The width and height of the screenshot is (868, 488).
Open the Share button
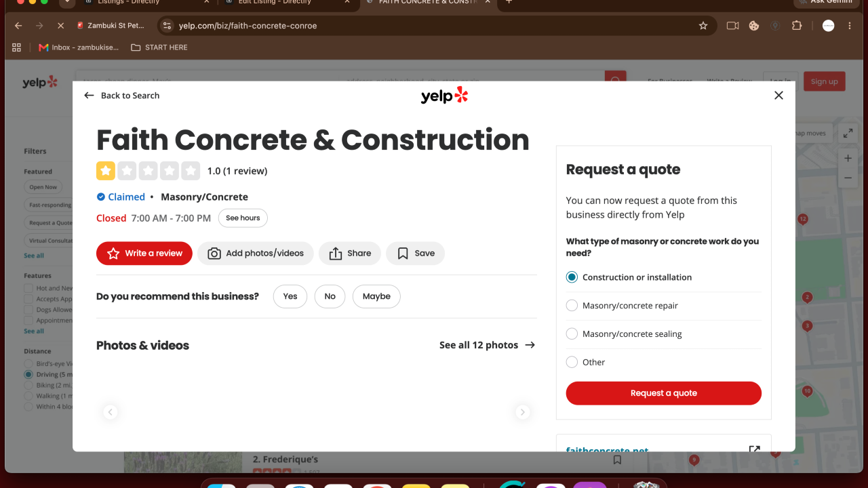(x=350, y=253)
